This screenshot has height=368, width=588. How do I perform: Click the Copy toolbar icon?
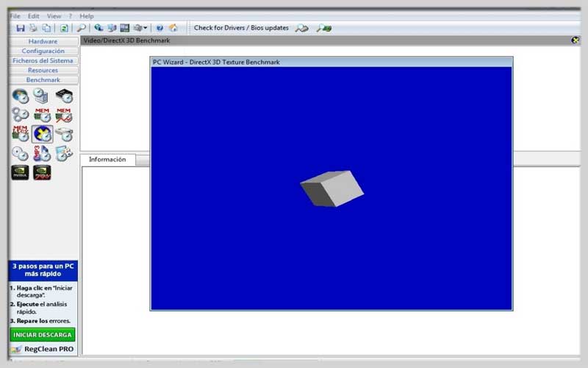(46, 28)
